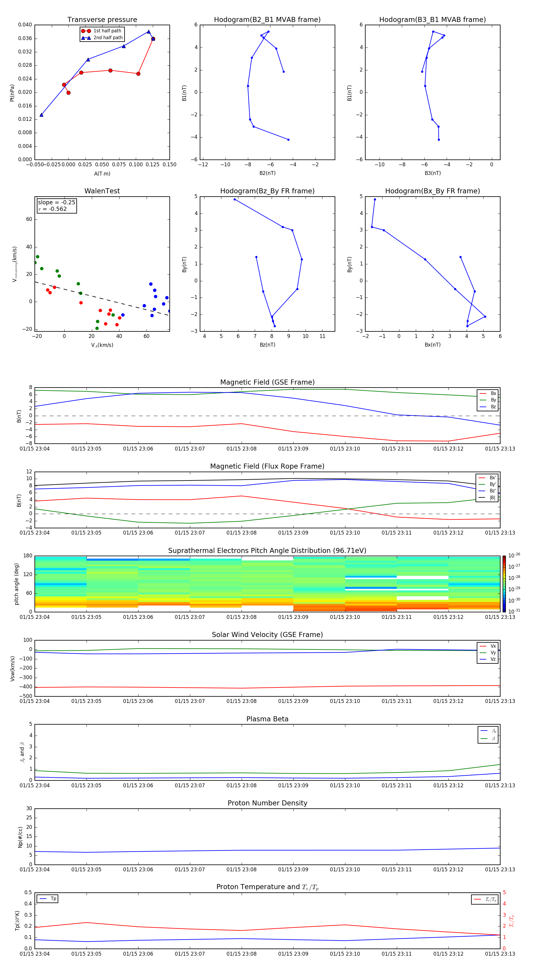Click the "Proton Temperature and Te/Tp" title

[x=267, y=887]
